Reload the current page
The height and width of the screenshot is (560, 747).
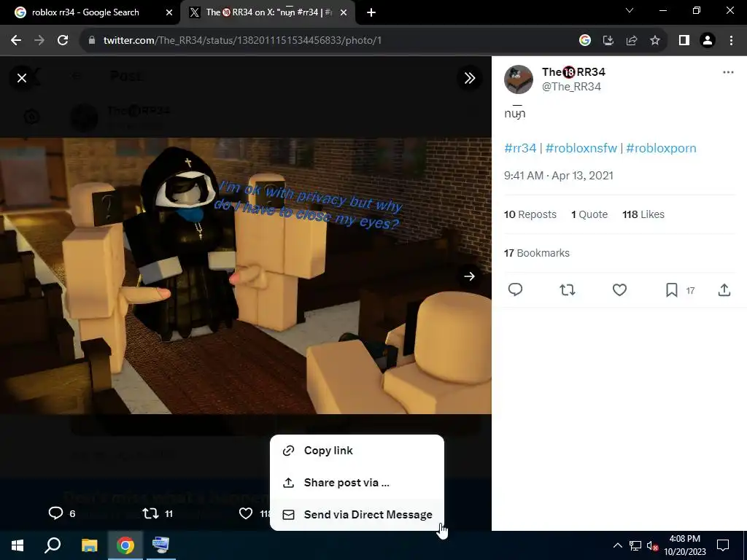tap(63, 41)
